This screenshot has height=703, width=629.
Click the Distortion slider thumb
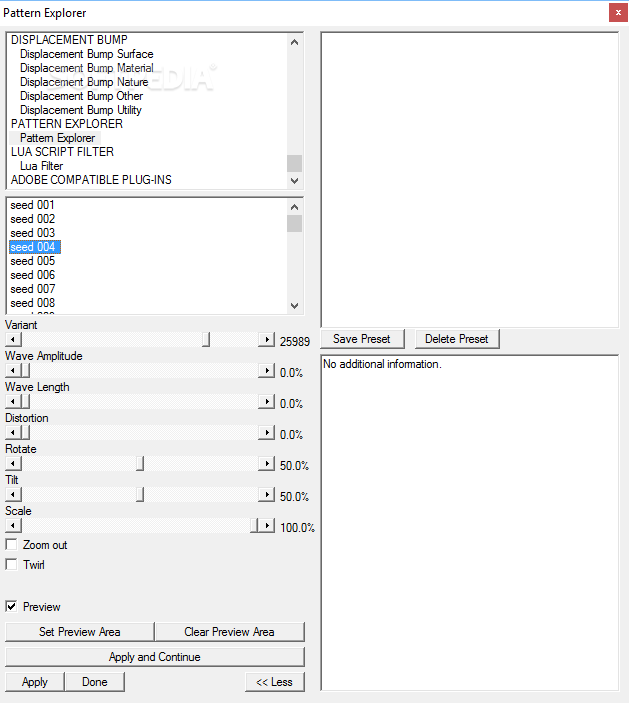pos(26,432)
